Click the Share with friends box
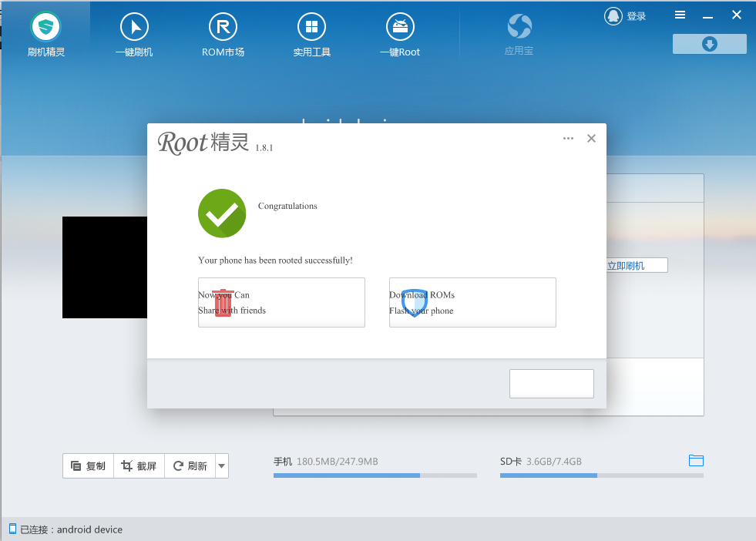The height and width of the screenshot is (541, 756). 281,303
